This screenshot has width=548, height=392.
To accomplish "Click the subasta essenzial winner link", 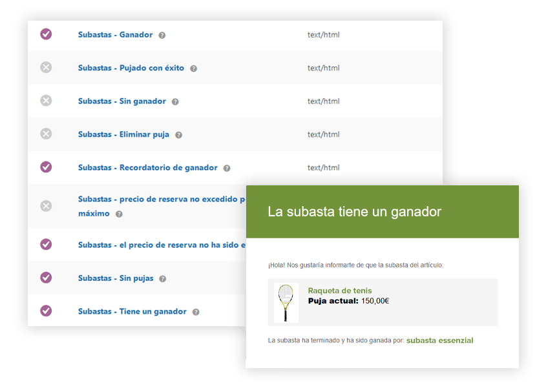I will (x=439, y=340).
